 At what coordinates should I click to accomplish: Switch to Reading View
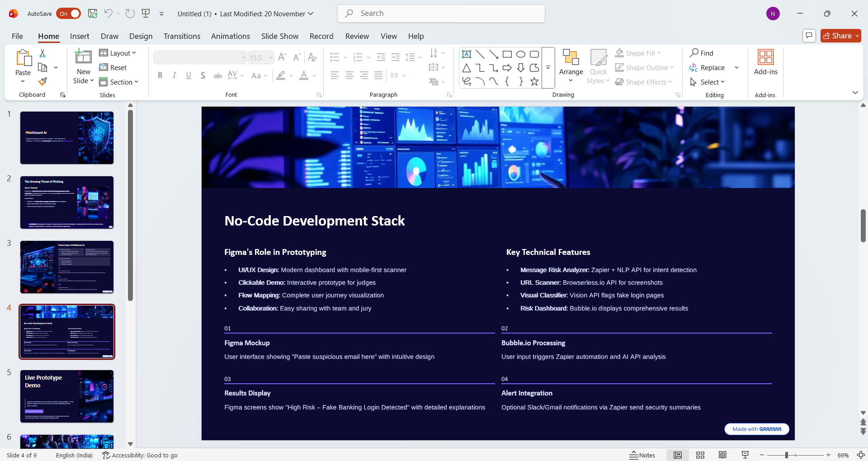(722, 455)
